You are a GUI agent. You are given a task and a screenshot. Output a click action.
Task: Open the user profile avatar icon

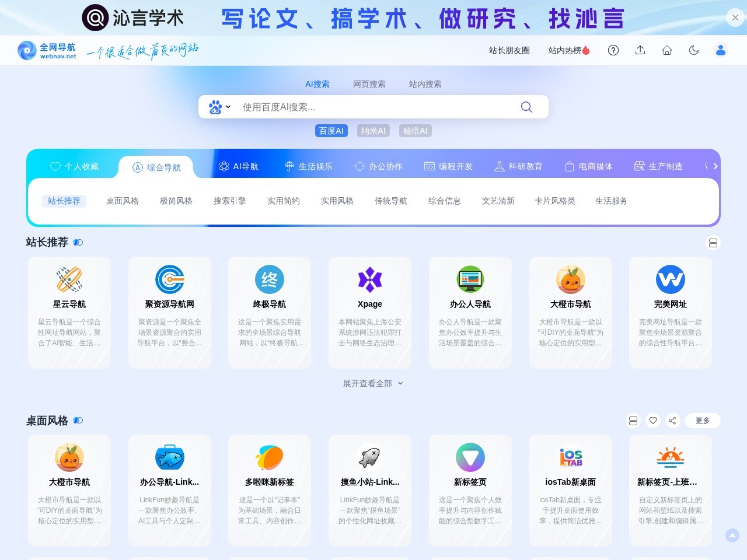tap(721, 50)
